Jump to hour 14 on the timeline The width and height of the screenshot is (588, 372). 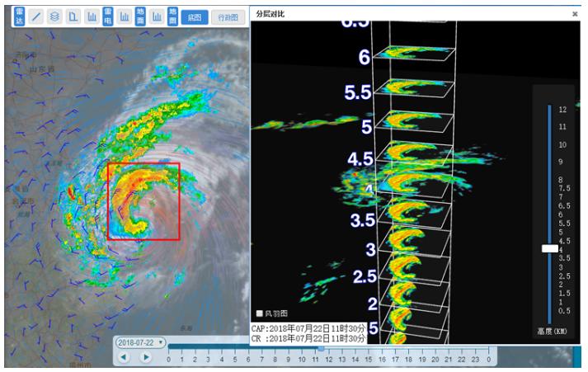355,360
